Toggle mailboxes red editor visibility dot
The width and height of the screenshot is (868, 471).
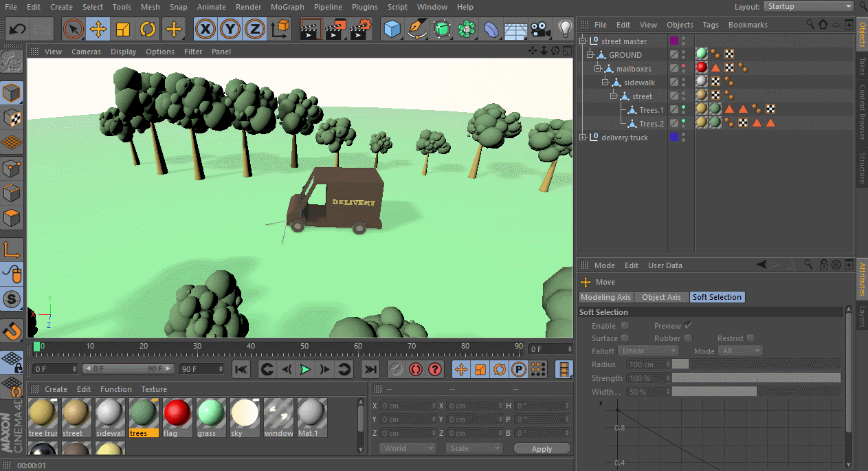click(x=683, y=66)
